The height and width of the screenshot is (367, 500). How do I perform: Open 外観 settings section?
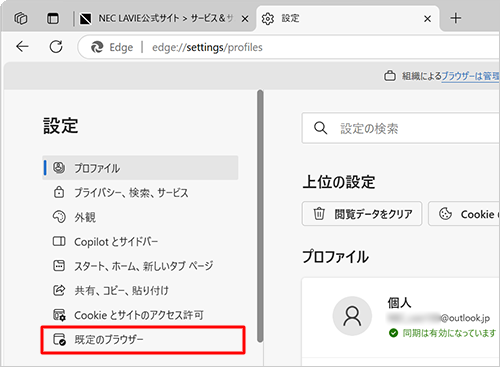pyautogui.click(x=140, y=217)
